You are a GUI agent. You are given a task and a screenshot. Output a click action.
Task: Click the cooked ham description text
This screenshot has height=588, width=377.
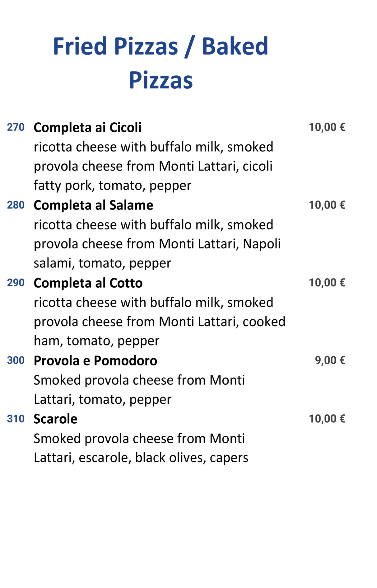[x=160, y=322]
